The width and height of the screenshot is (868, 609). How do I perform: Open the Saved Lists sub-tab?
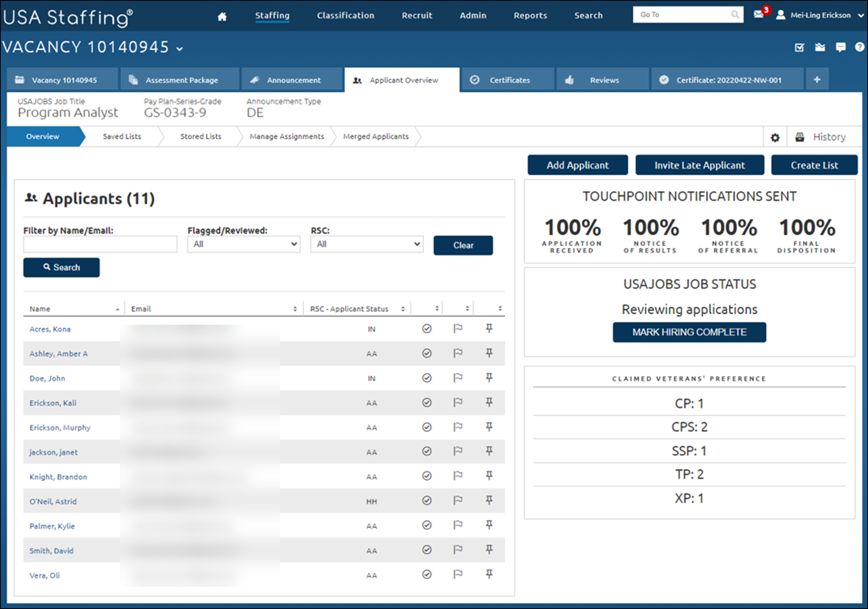point(122,137)
